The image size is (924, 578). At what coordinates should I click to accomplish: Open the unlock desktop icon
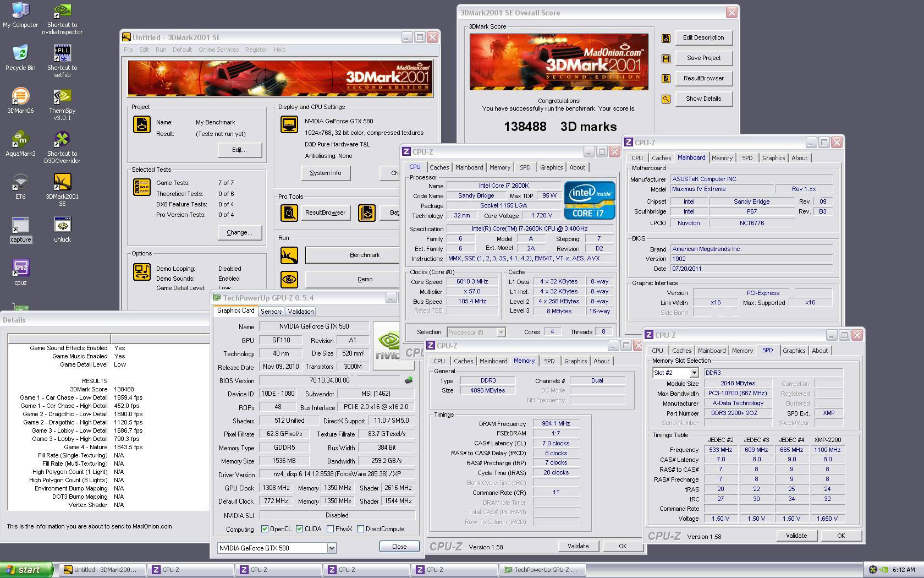(62, 230)
